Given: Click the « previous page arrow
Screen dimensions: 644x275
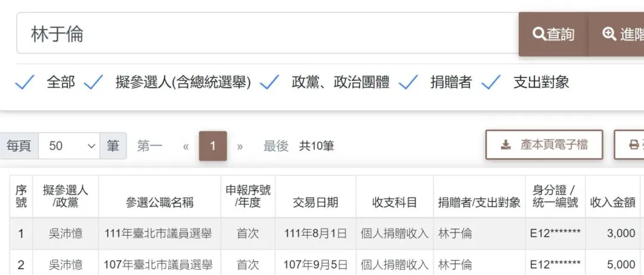Looking at the screenshot, I should pyautogui.click(x=185, y=146).
